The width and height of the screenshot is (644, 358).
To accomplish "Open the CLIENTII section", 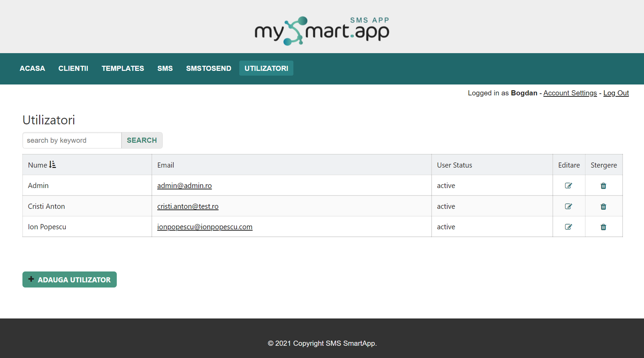I will 73,68.
